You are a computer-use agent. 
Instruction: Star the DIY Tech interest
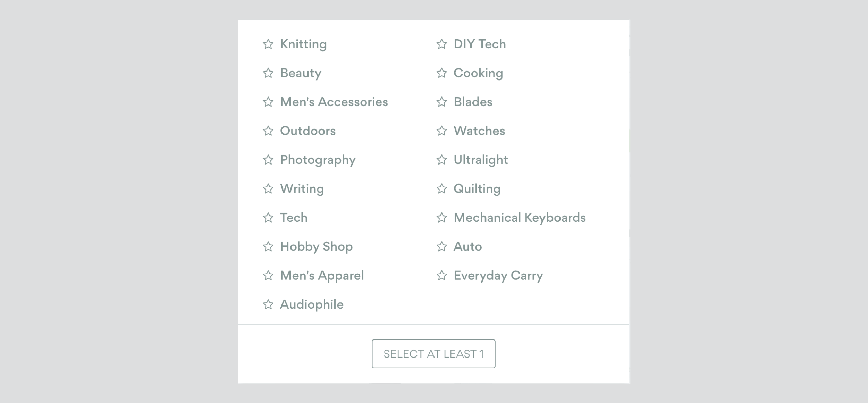click(441, 44)
